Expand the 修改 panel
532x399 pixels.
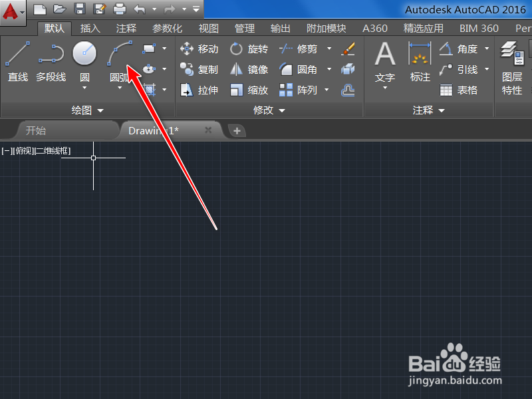pyautogui.click(x=269, y=110)
